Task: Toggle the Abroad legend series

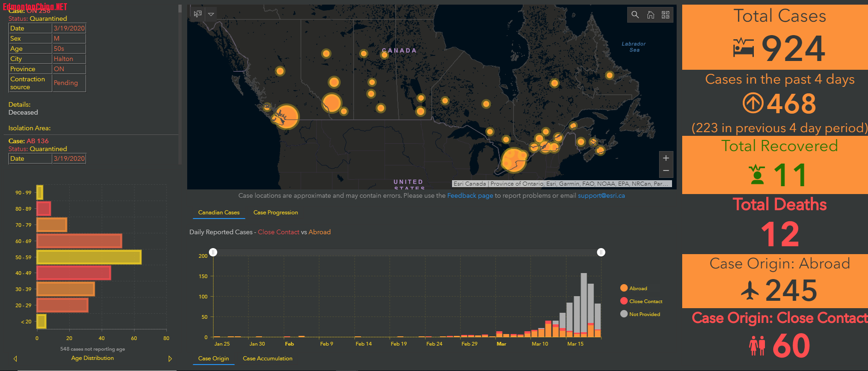Action: click(633, 288)
